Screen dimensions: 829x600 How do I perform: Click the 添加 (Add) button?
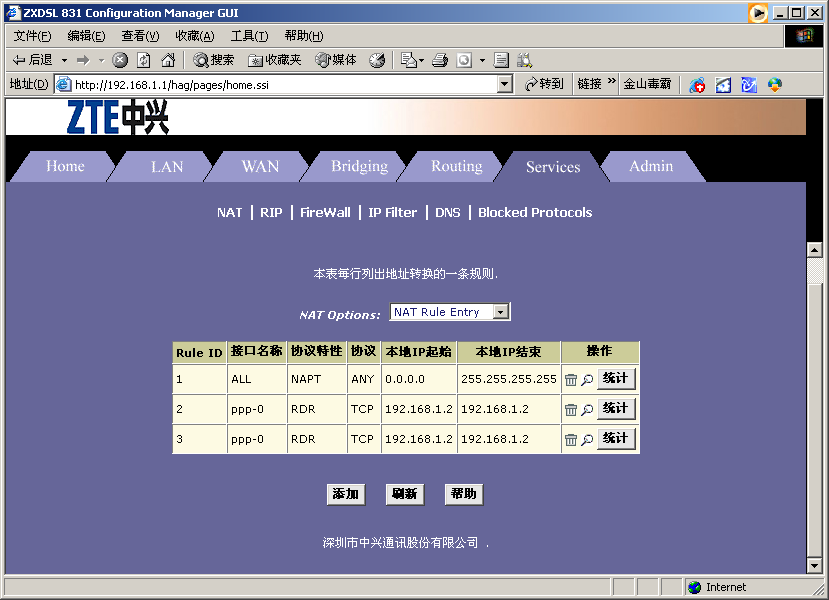coord(346,494)
